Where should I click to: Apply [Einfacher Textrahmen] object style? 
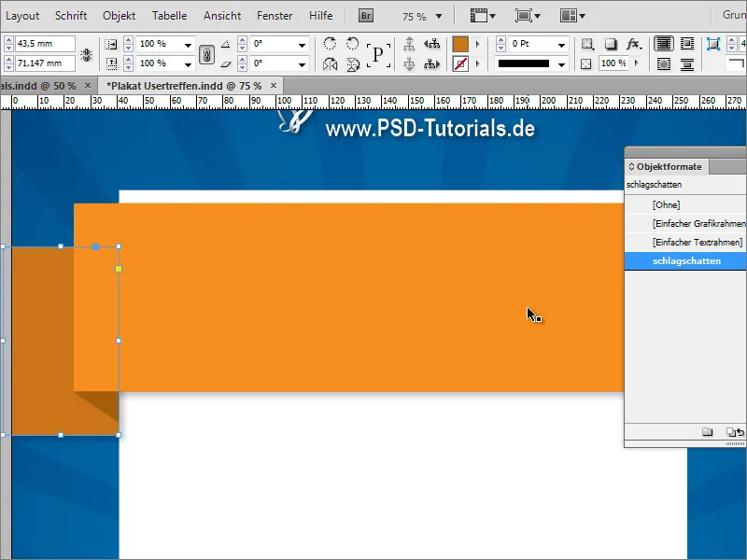(x=685, y=242)
